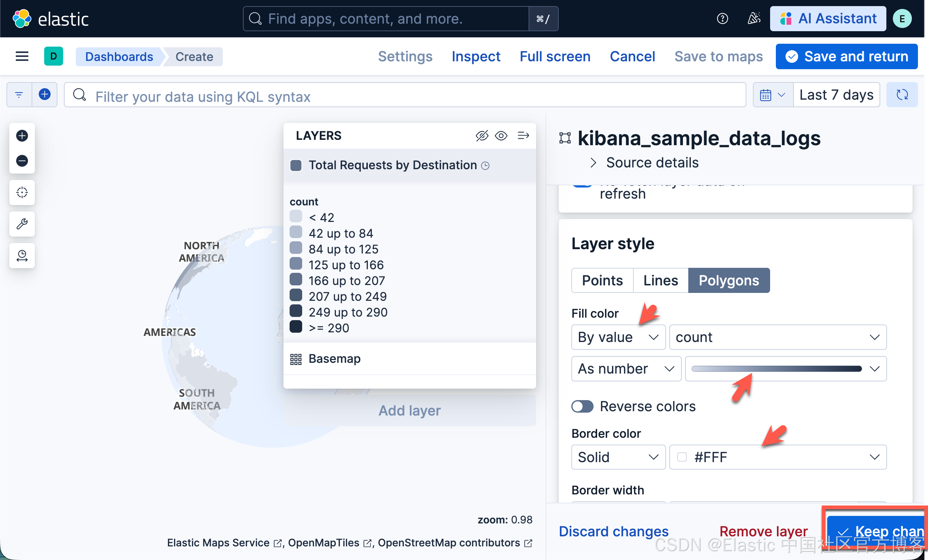Open the fit to data bounds tool
Viewport: 928px width, 560px height.
(x=22, y=192)
